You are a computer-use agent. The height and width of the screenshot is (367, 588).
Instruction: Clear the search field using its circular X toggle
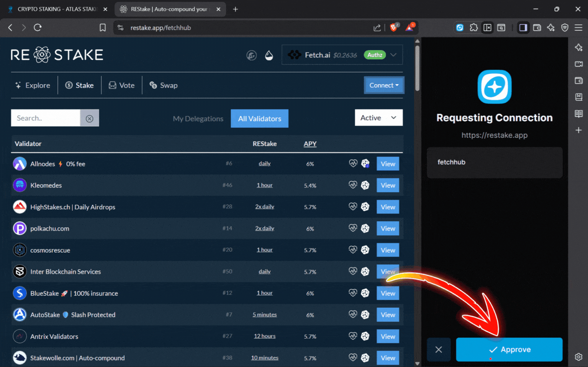pos(90,118)
